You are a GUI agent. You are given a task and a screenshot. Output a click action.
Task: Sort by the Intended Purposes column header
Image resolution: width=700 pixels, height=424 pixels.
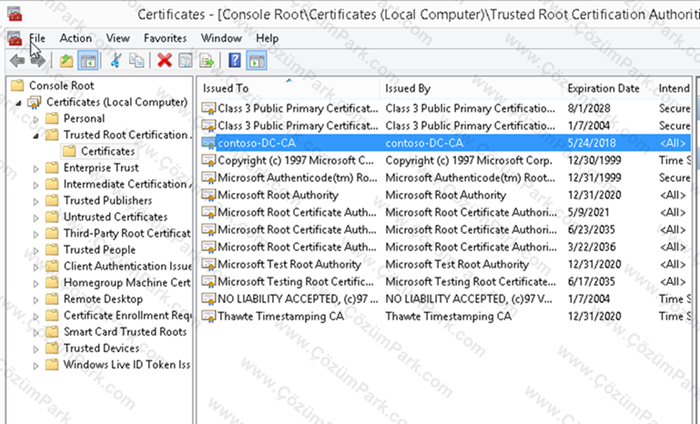click(x=673, y=88)
